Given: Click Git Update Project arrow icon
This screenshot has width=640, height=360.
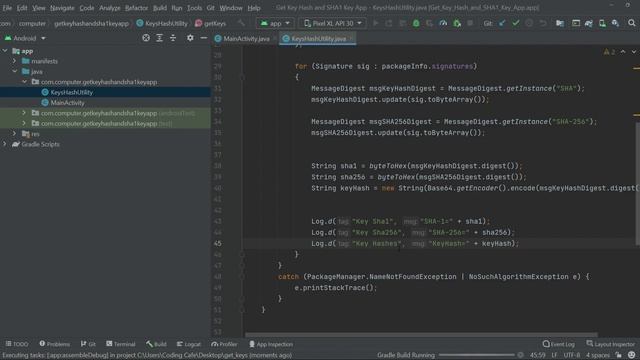Looking at the screenshot, I should click(502, 23).
